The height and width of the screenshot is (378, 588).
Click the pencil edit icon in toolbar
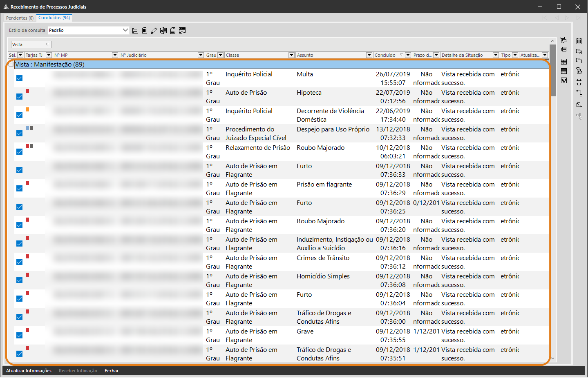point(154,31)
